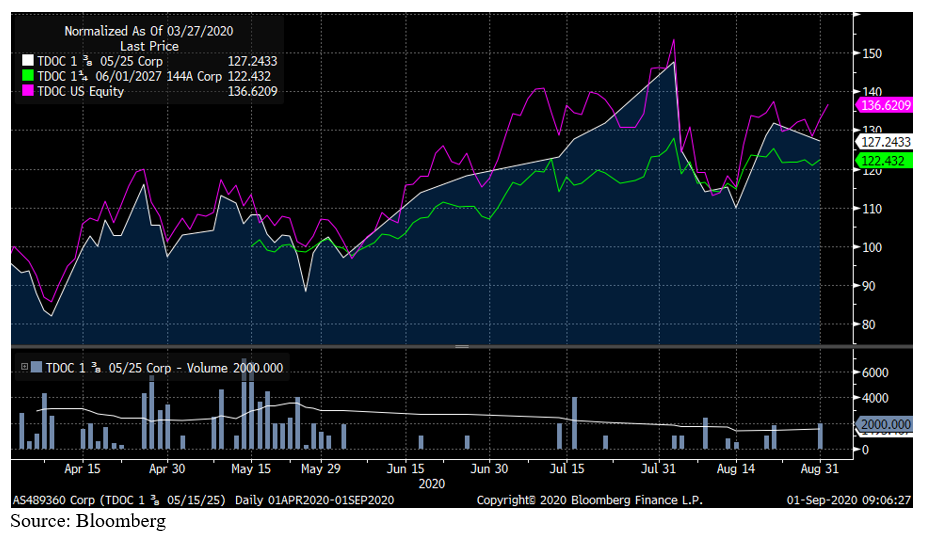The image size is (927, 535).
Task: Click the 'Jun 15' date axis label
Action: pos(406,469)
